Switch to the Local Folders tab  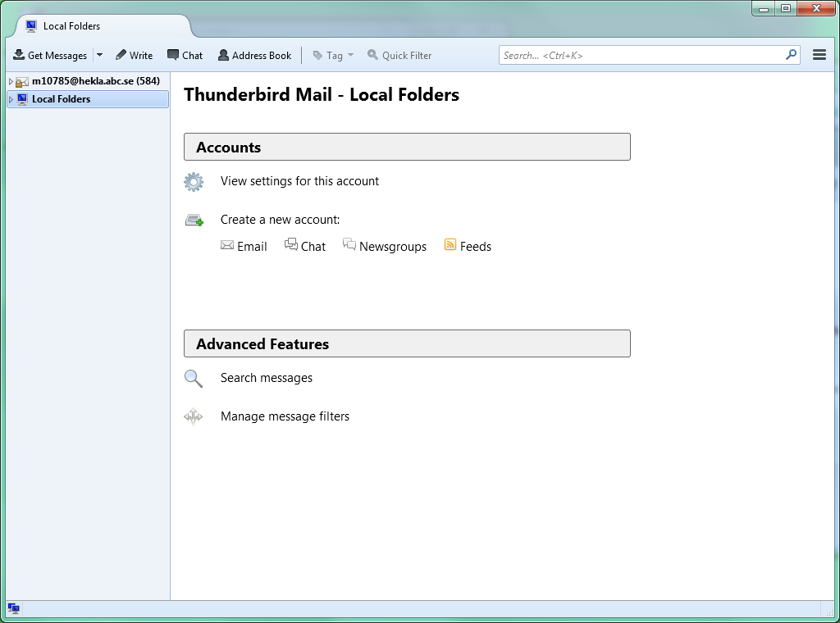tap(71, 26)
